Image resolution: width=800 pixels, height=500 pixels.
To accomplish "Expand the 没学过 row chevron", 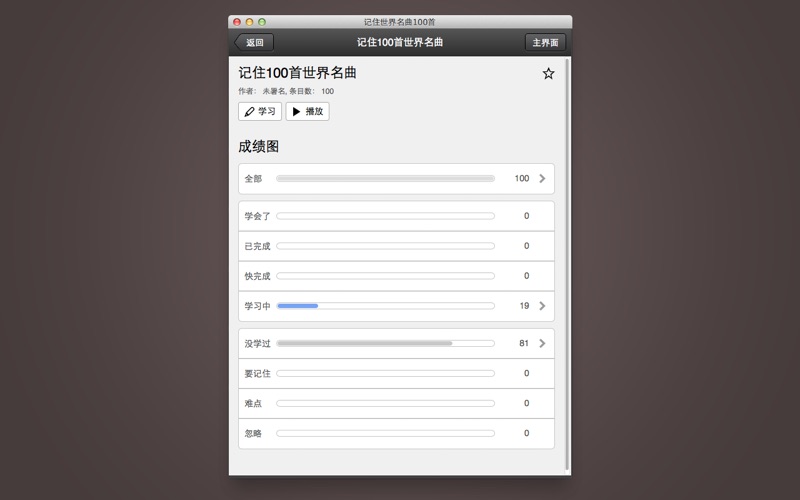I will (542, 343).
